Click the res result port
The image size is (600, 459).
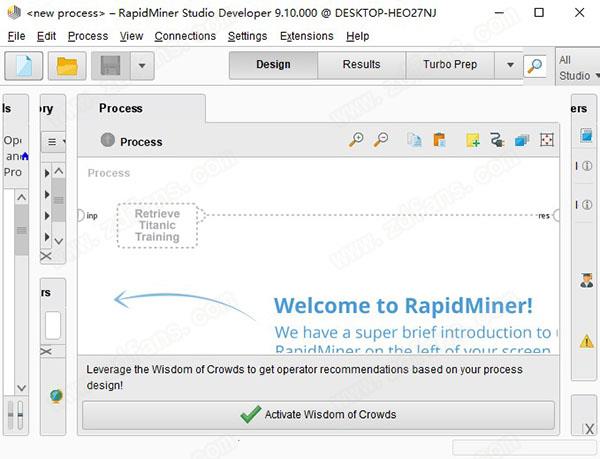[556, 215]
